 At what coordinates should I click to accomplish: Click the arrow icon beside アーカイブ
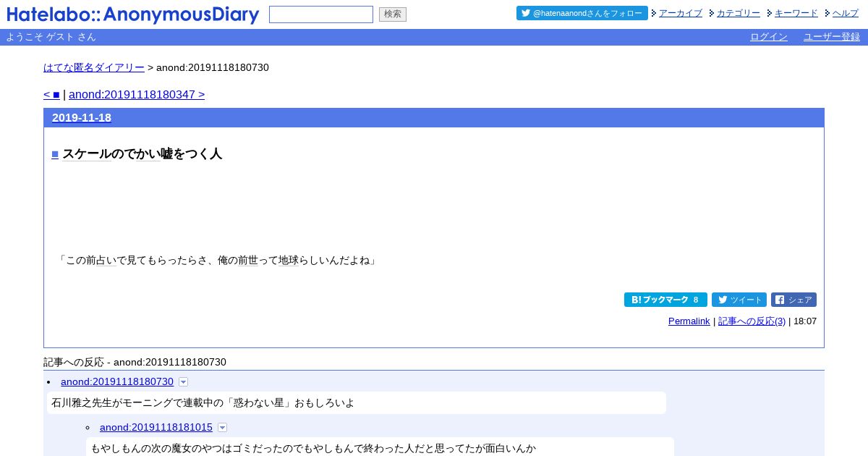click(654, 13)
